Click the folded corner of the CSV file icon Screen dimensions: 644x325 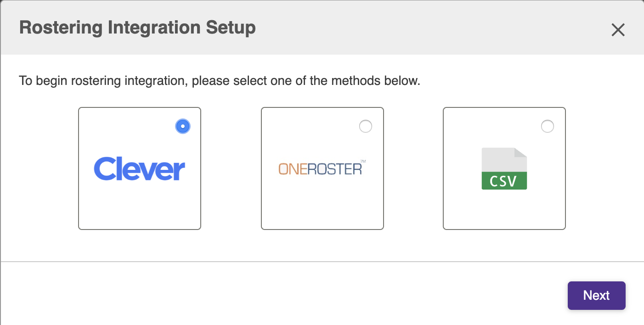(x=521, y=153)
